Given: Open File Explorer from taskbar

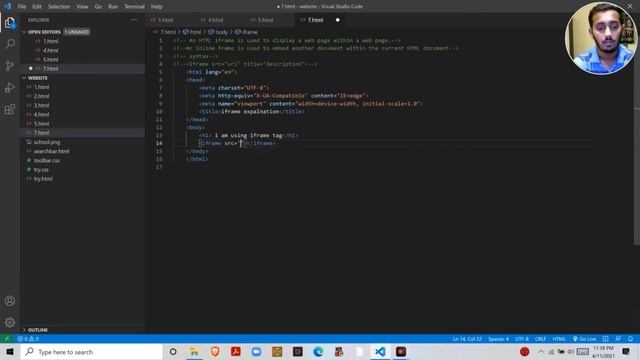Looking at the screenshot, I should (x=194, y=351).
